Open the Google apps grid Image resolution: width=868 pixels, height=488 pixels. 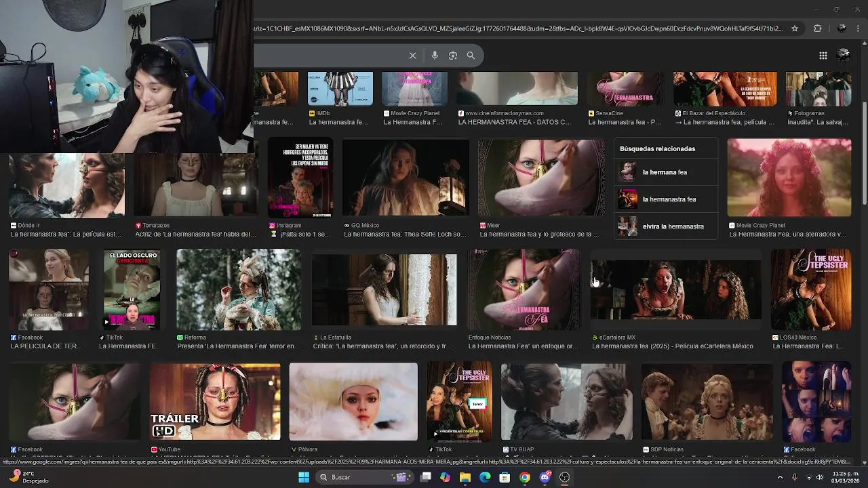pyautogui.click(x=823, y=56)
